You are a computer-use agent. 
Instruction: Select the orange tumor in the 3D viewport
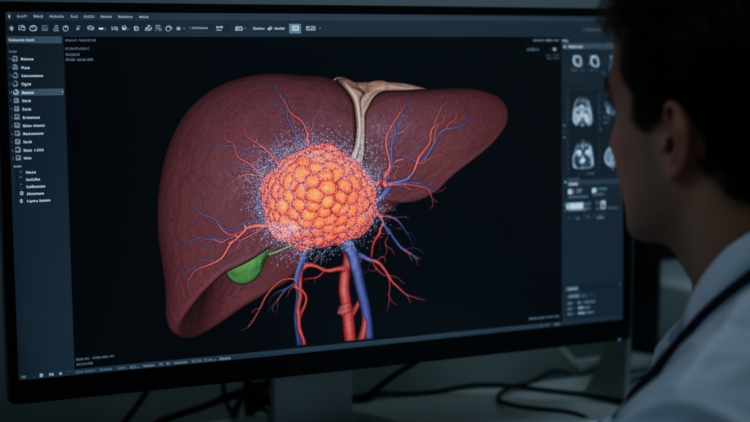(320, 197)
